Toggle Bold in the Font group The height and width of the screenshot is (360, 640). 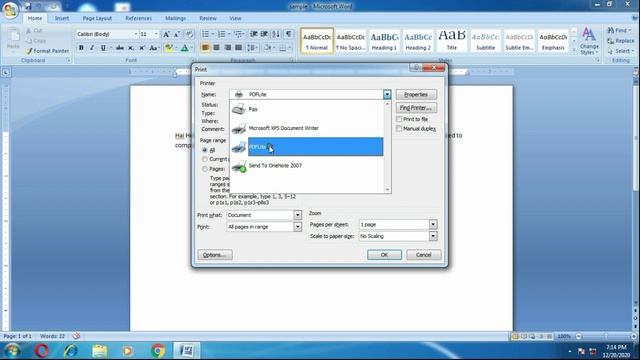pyautogui.click(x=81, y=48)
